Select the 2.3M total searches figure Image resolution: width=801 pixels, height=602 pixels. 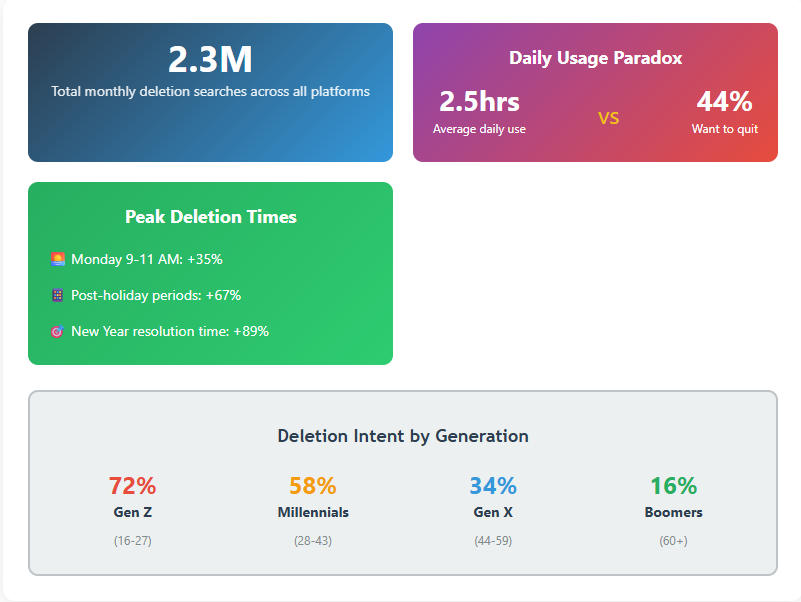210,60
